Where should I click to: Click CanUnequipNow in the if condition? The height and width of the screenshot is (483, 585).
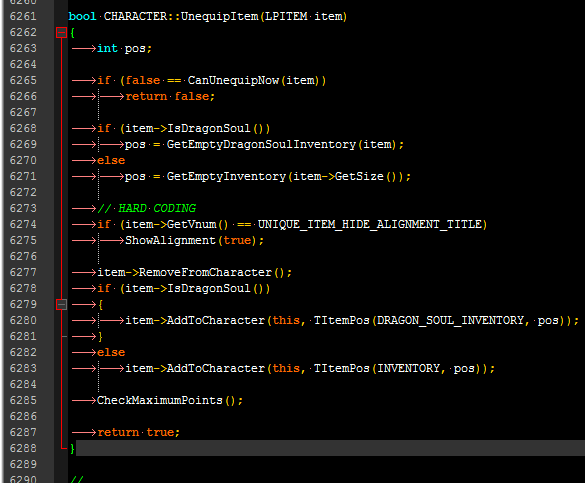click(233, 81)
